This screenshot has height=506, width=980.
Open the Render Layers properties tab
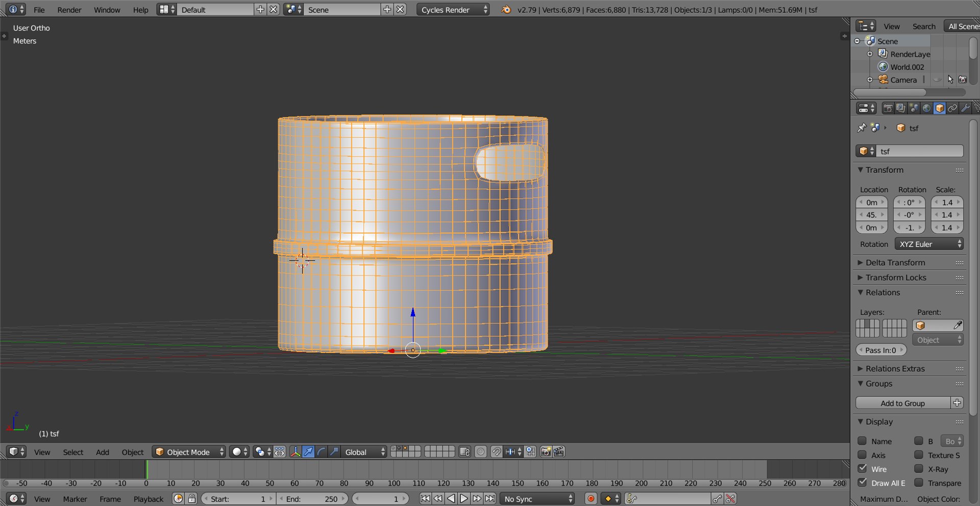[x=901, y=108]
